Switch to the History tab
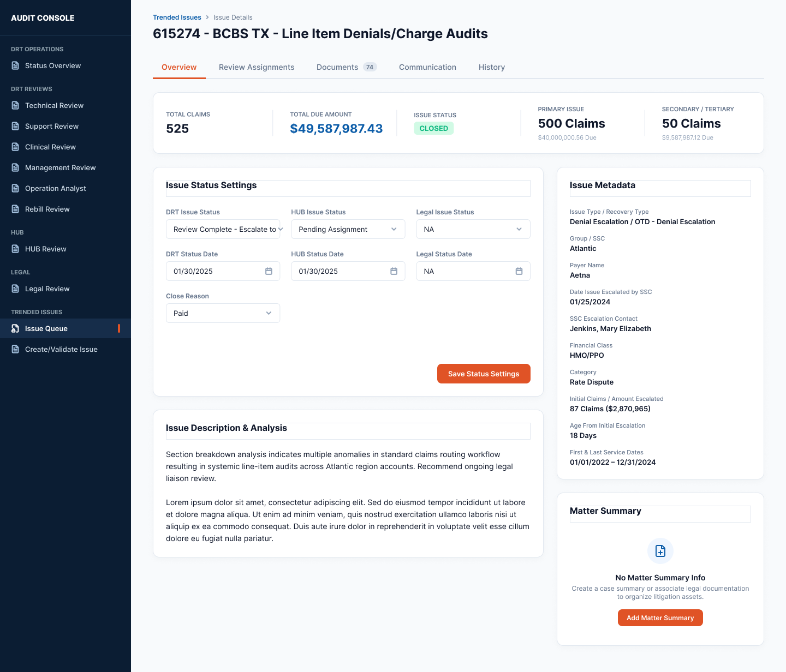Image resolution: width=786 pixels, height=672 pixels. 492,67
